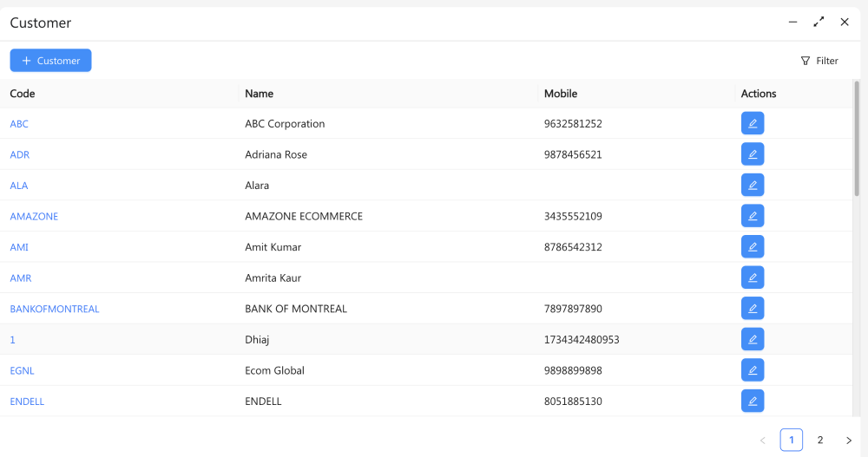Open the BANKOFMONTREAL code link
868x457 pixels.
(55, 309)
